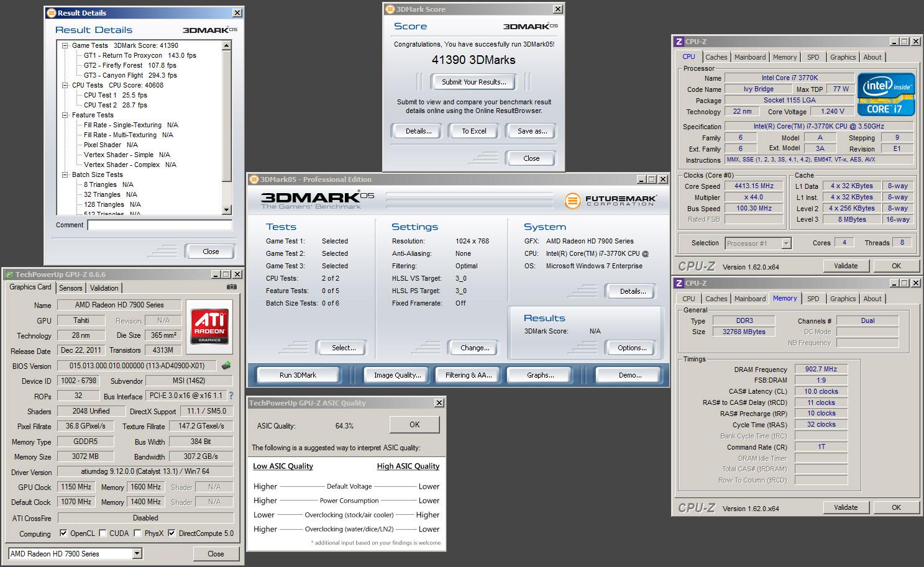This screenshot has width=924, height=567.
Task: Switch to the Sensors tab in GPU-Z
Action: (x=70, y=288)
